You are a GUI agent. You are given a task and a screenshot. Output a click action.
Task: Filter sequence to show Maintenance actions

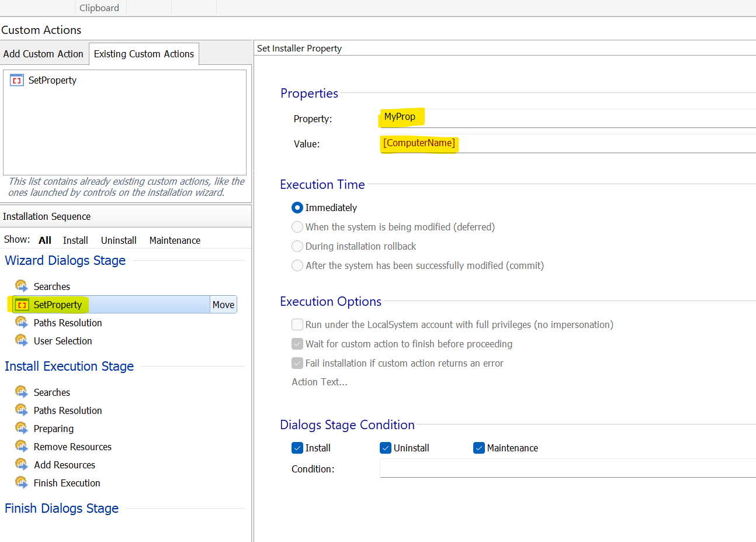pyautogui.click(x=175, y=240)
